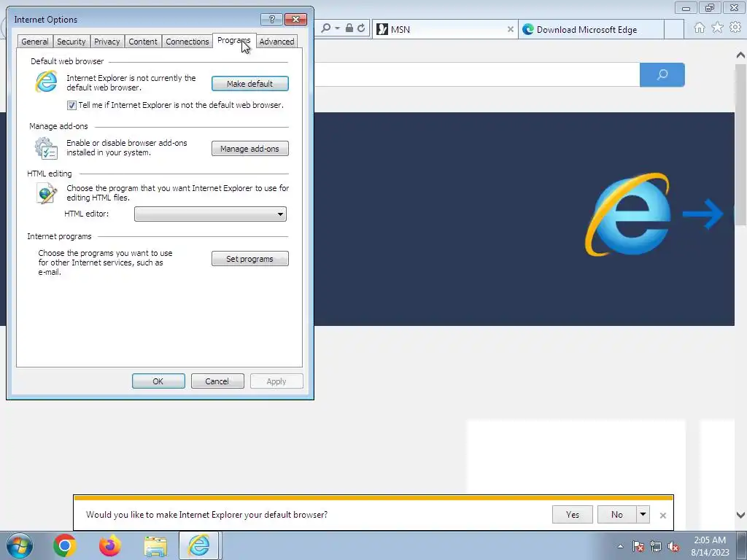747x560 pixels.
Task: Click the dialog help question mark icon
Action: (271, 19)
